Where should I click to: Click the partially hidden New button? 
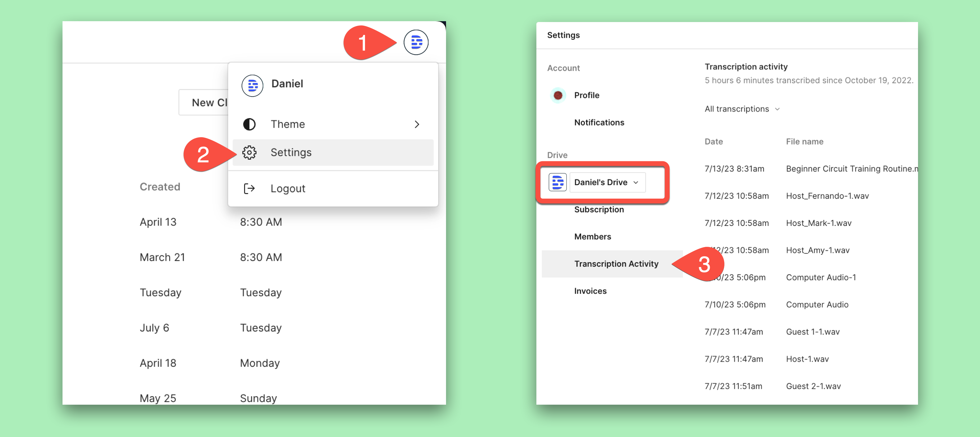coord(203,102)
